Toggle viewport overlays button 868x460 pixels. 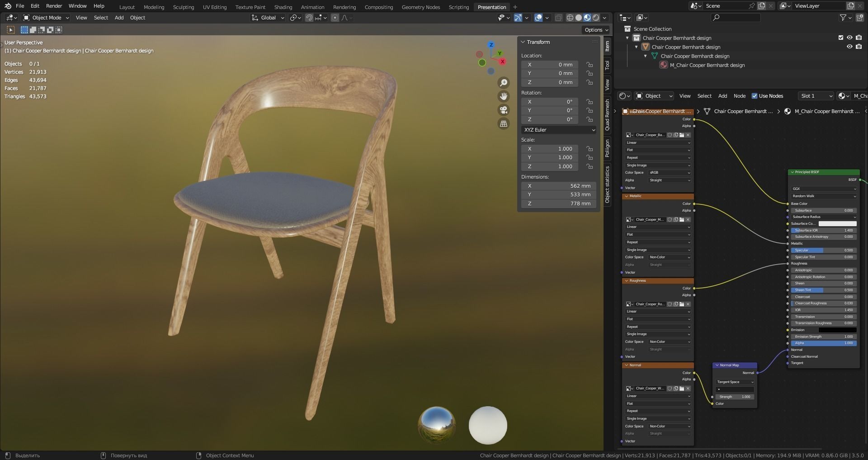[538, 18]
